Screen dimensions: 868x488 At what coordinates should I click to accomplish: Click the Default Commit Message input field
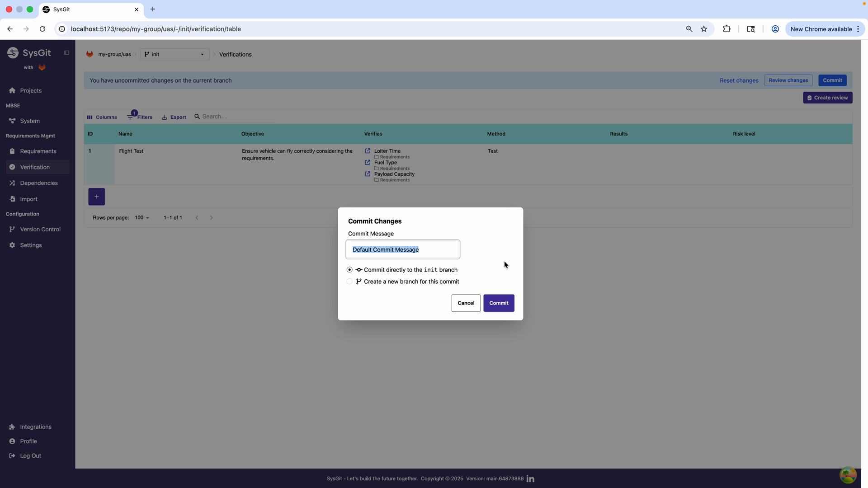coord(402,249)
